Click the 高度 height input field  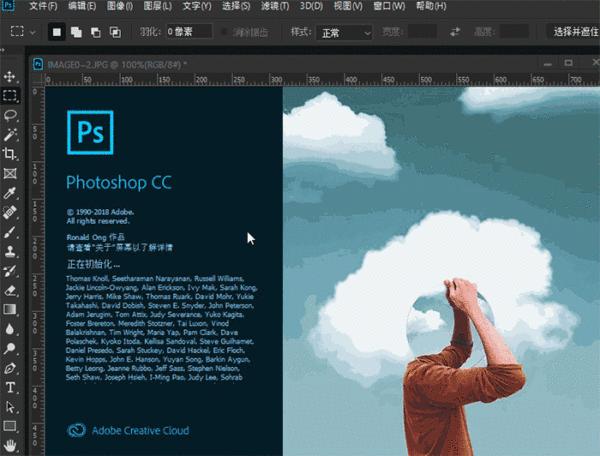pos(514,32)
